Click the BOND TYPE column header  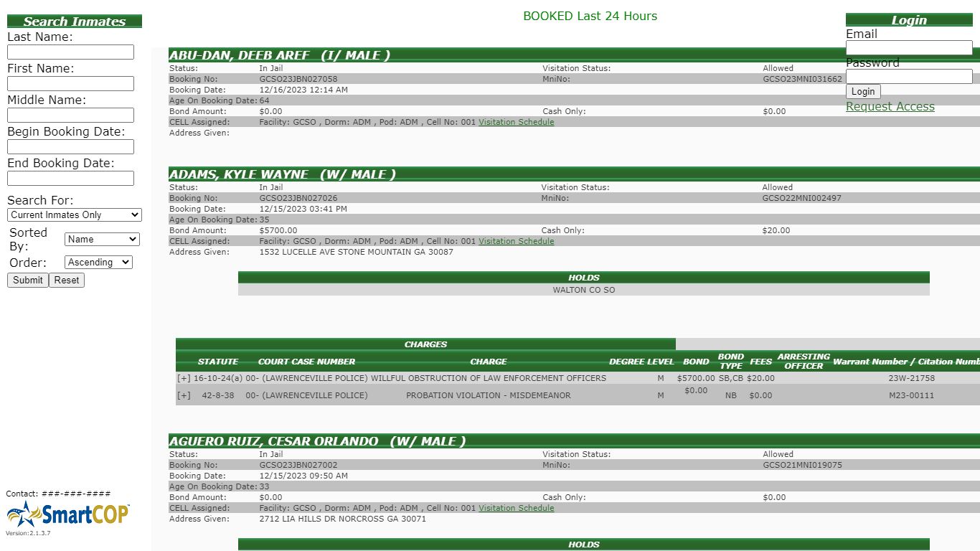point(731,361)
